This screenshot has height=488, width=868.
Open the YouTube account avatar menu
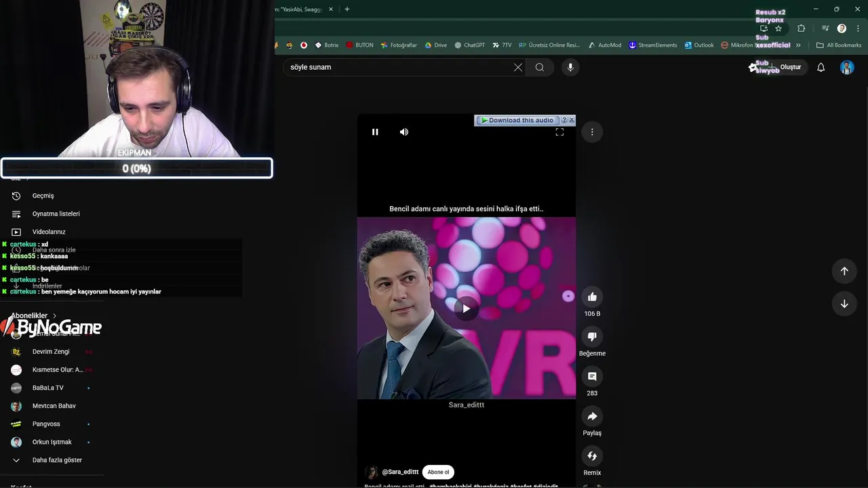(x=847, y=67)
